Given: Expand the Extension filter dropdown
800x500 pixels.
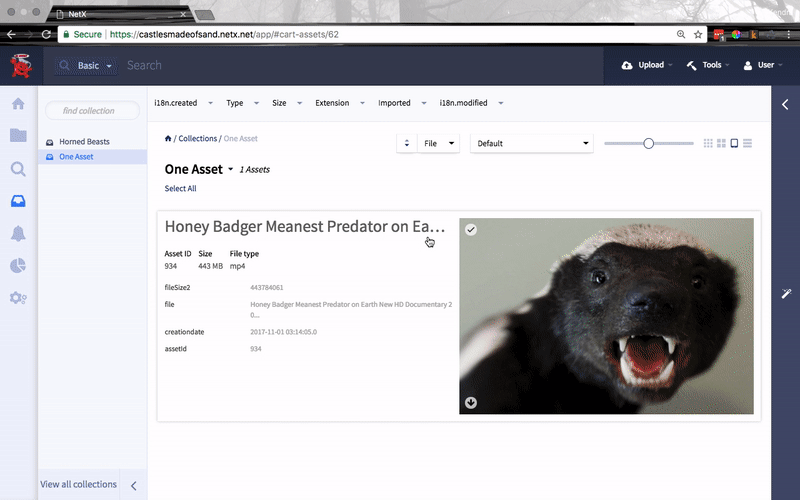Looking at the screenshot, I should [x=338, y=103].
